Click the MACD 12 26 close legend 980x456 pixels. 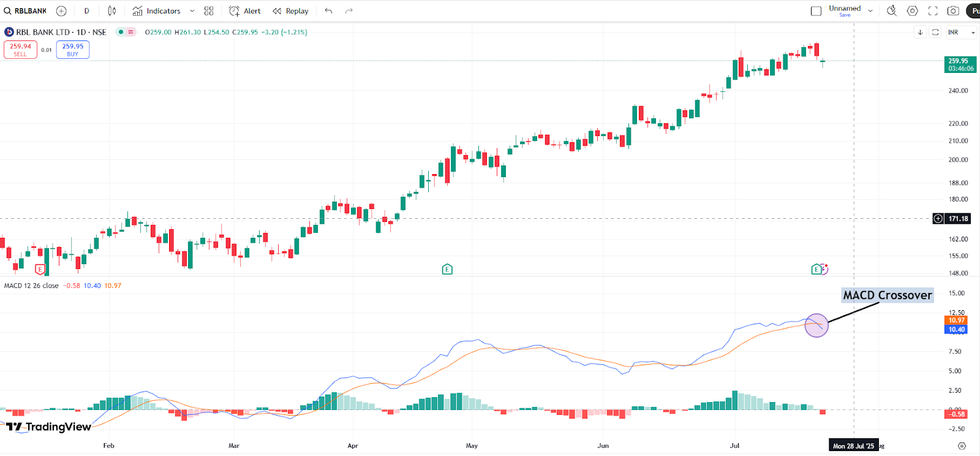point(31,286)
